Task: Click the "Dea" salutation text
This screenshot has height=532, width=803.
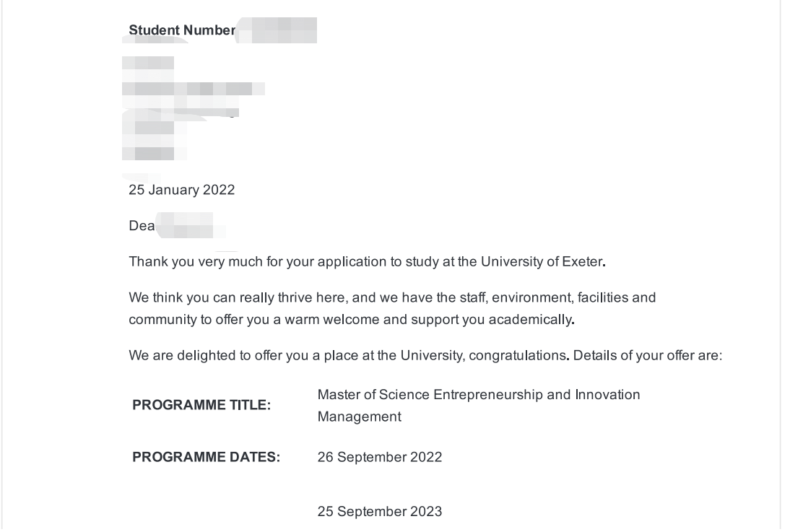Action: pyautogui.click(x=142, y=226)
